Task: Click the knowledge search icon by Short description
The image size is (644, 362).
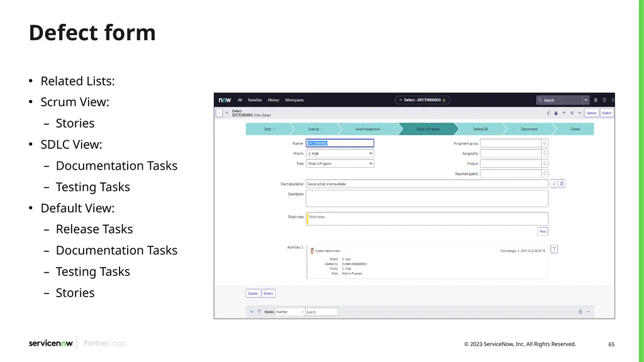Action: [562, 184]
